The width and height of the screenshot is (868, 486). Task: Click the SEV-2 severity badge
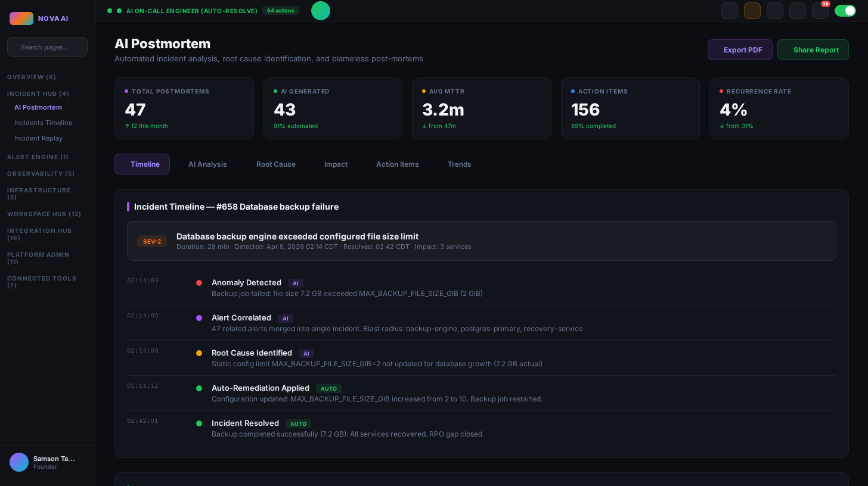pyautogui.click(x=152, y=241)
